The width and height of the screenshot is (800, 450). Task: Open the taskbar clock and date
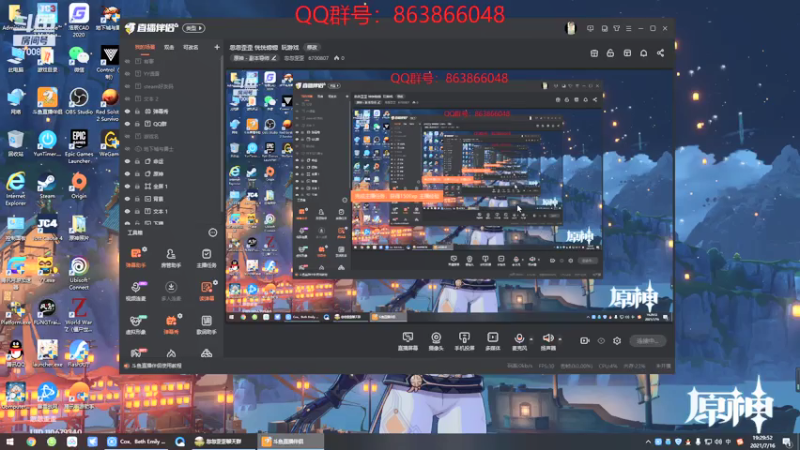click(762, 442)
